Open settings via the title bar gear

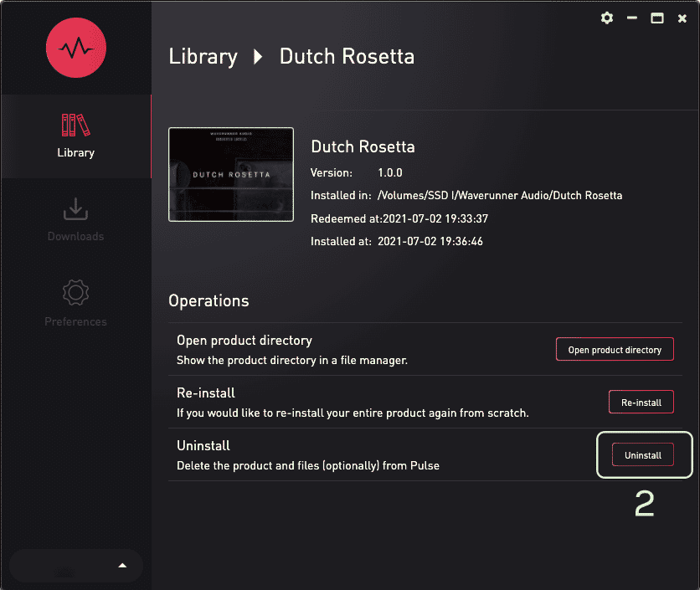point(607,18)
